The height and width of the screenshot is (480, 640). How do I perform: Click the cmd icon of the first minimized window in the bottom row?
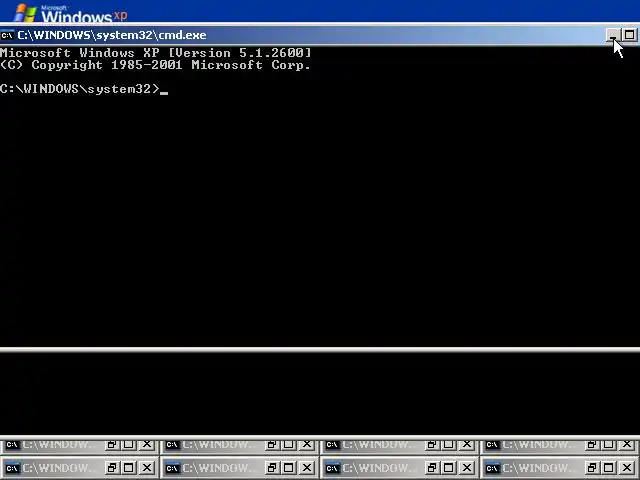pos(12,468)
